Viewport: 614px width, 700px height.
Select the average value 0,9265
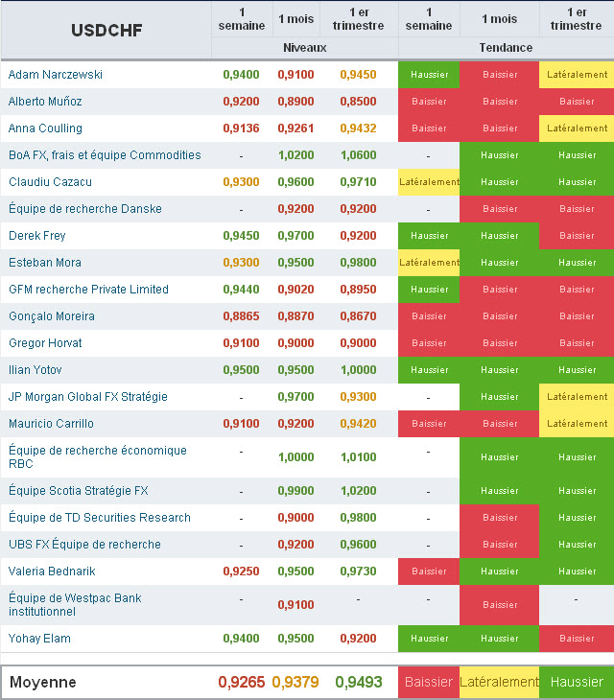241,682
